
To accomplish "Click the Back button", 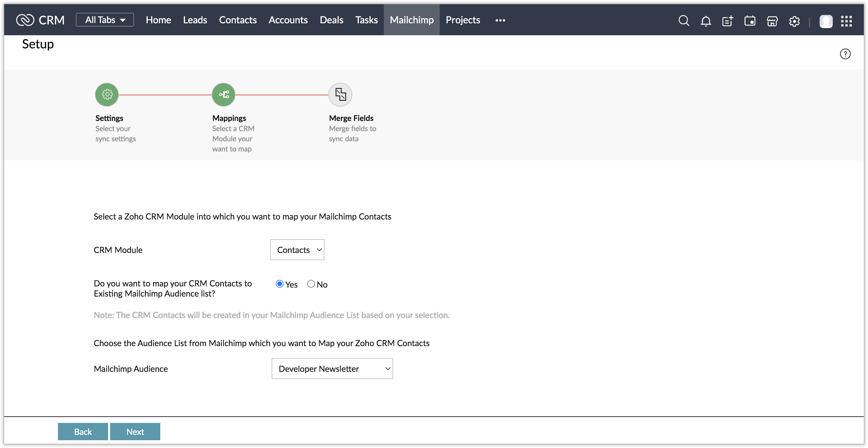I will (x=83, y=432).
